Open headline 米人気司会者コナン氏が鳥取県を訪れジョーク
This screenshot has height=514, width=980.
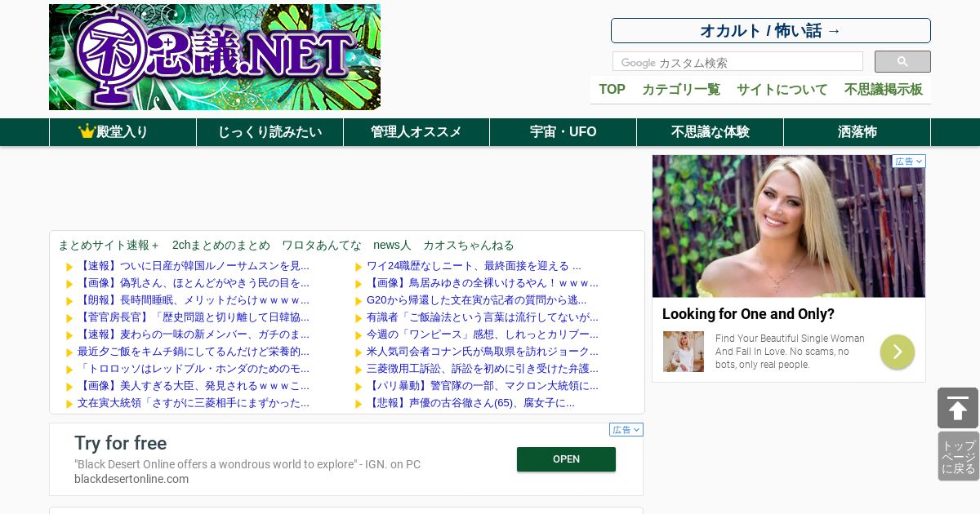[x=483, y=352]
